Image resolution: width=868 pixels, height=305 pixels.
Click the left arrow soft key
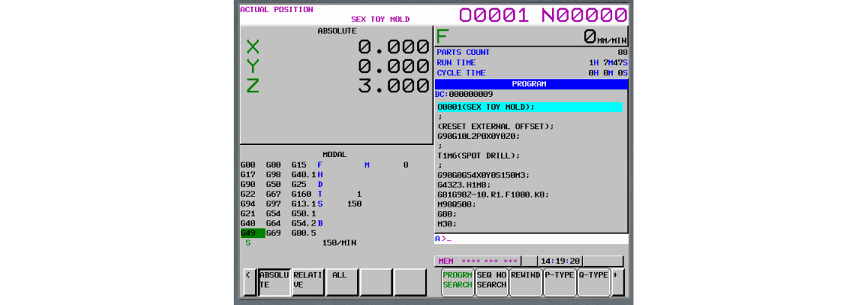(251, 282)
